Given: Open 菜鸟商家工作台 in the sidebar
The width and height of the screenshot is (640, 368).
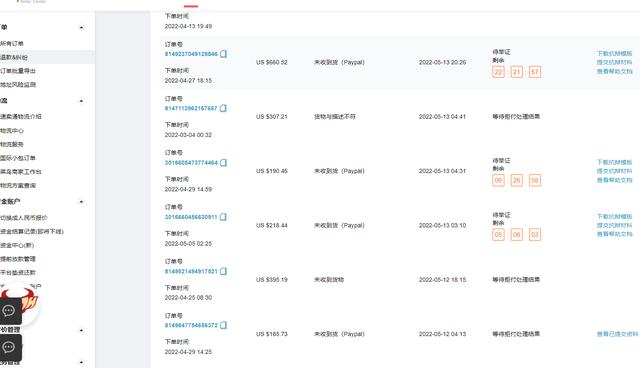Looking at the screenshot, I should pos(21,171).
